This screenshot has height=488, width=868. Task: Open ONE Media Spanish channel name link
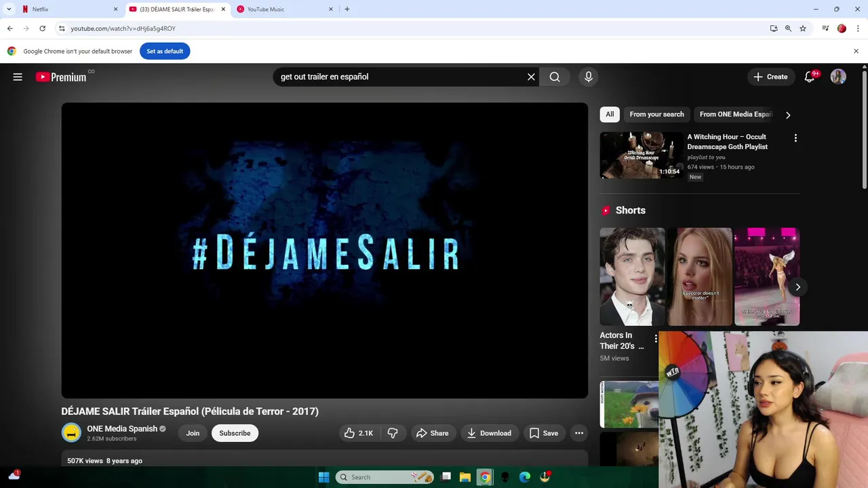tap(122, 428)
